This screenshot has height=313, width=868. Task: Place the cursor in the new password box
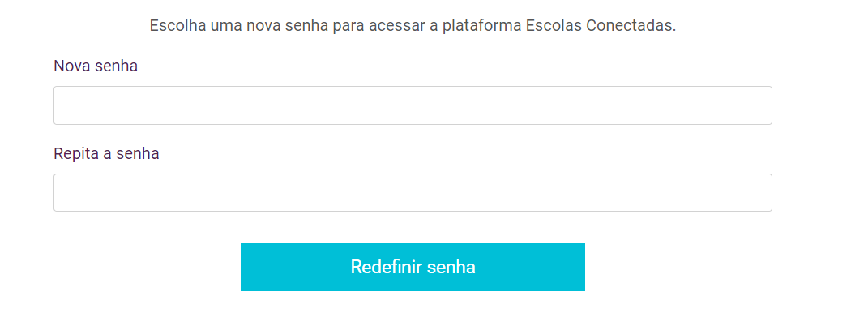click(x=413, y=105)
